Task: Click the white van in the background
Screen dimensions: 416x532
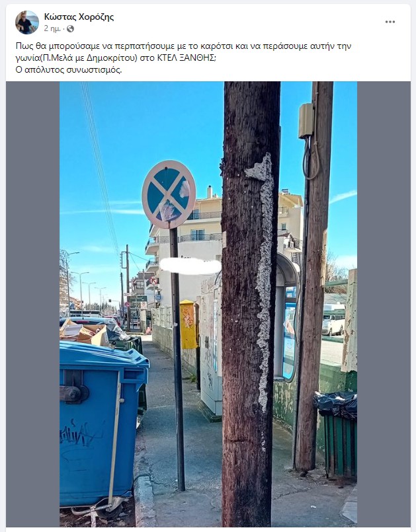Action: (x=333, y=323)
